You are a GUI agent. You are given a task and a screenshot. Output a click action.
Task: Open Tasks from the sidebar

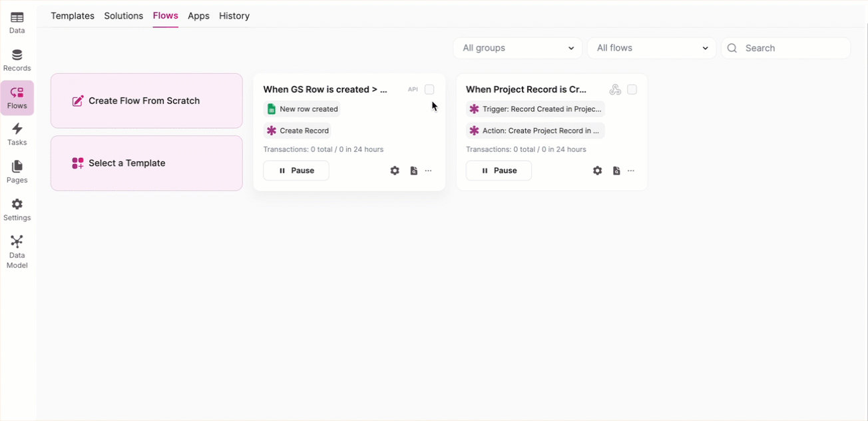[17, 135]
